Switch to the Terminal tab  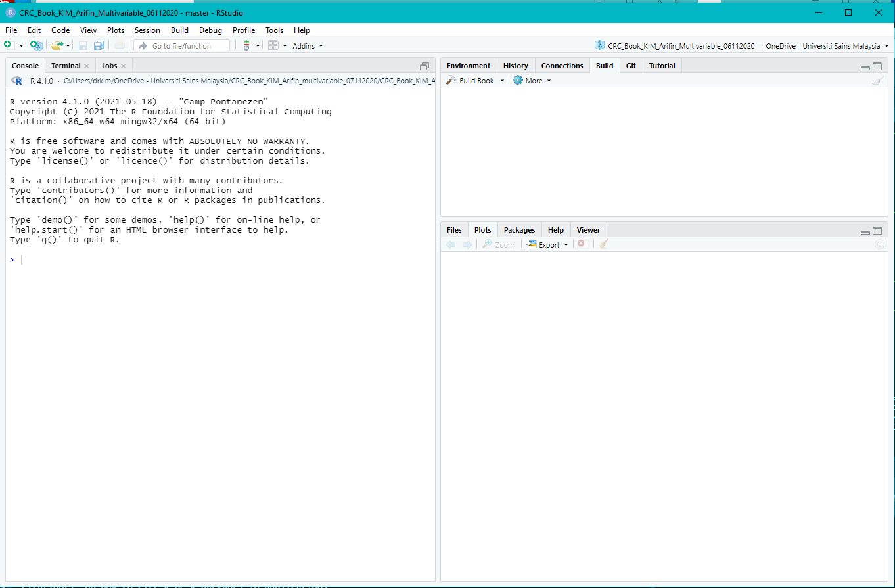click(66, 65)
